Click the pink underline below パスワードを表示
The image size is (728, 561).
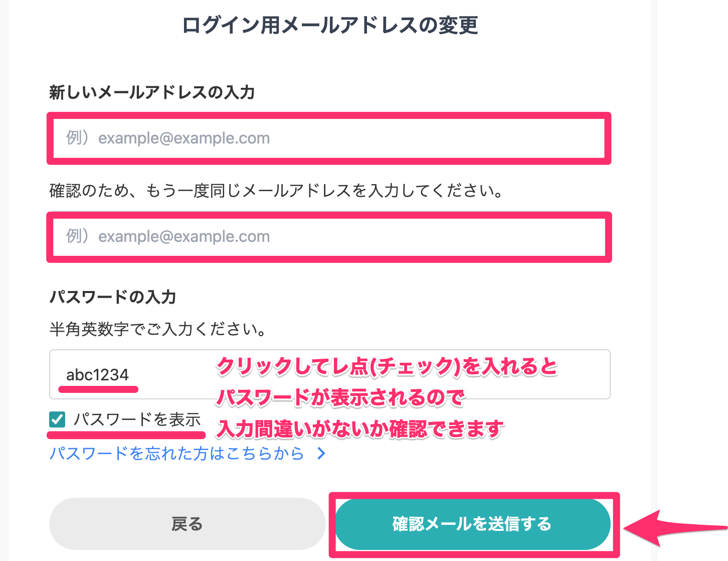tap(126, 435)
